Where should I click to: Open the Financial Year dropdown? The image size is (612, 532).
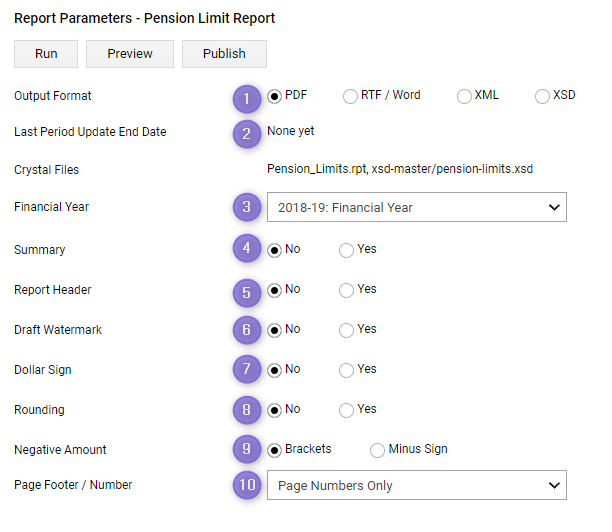pos(417,207)
